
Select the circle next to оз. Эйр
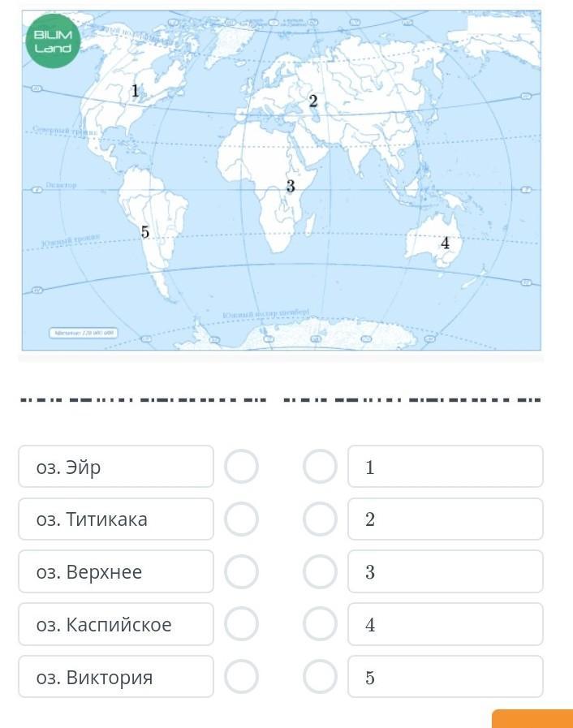[242, 466]
